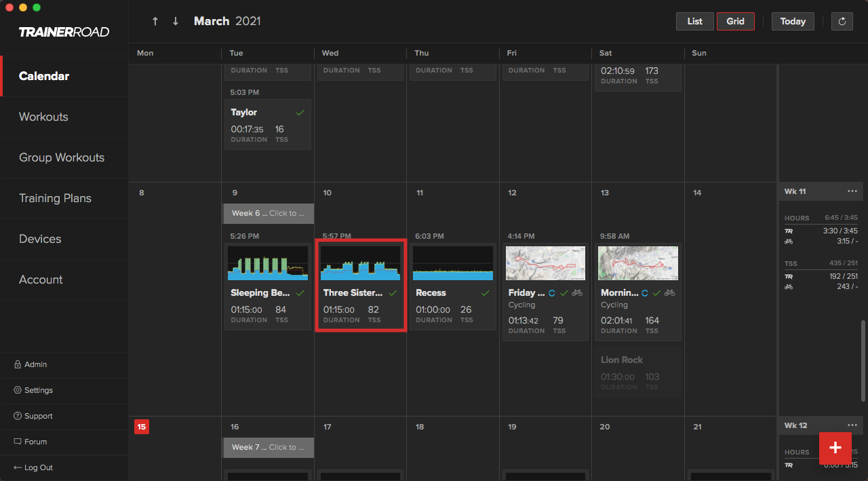The width and height of the screenshot is (868, 481).
Task: Open Training Plans in the sidebar
Action: pos(64,198)
